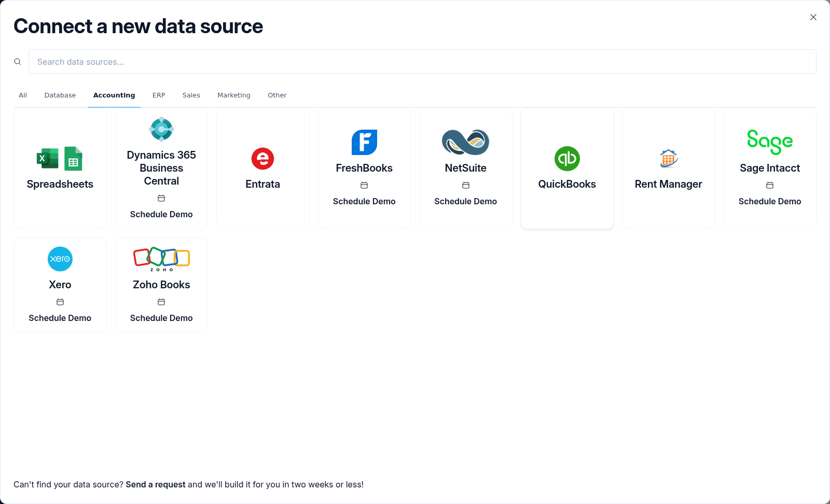Schedule Demo for Xero
This screenshot has width=830, height=504.
tap(60, 318)
